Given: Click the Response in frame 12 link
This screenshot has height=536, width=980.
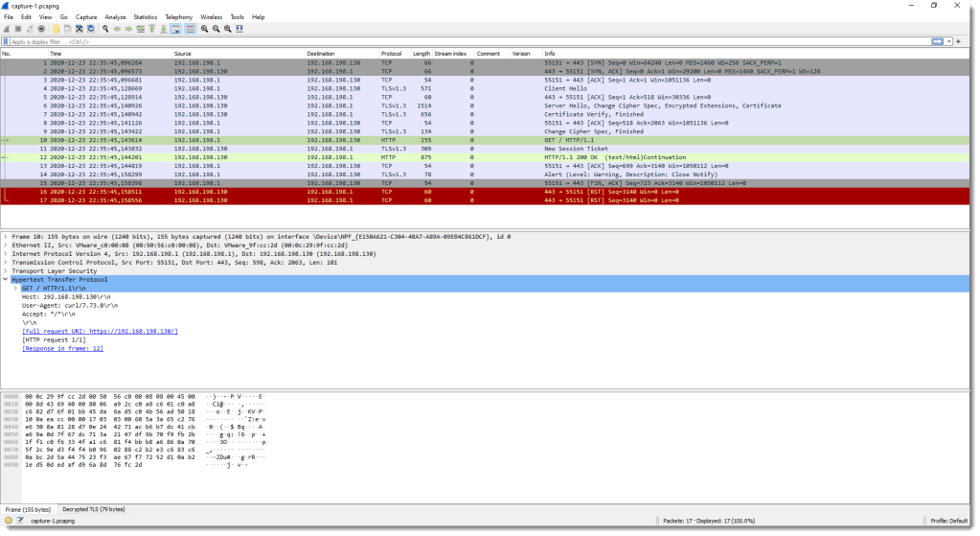Looking at the screenshot, I should pos(62,349).
